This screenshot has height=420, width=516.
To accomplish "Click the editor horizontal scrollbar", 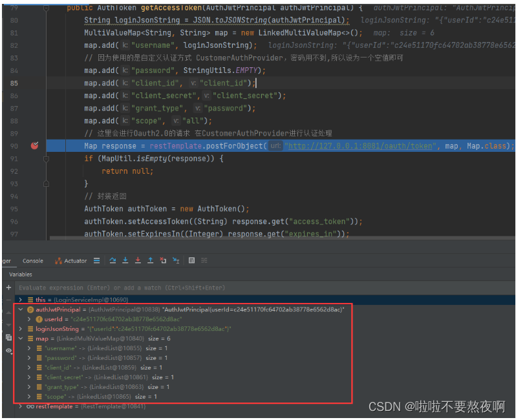I will click(283, 238).
